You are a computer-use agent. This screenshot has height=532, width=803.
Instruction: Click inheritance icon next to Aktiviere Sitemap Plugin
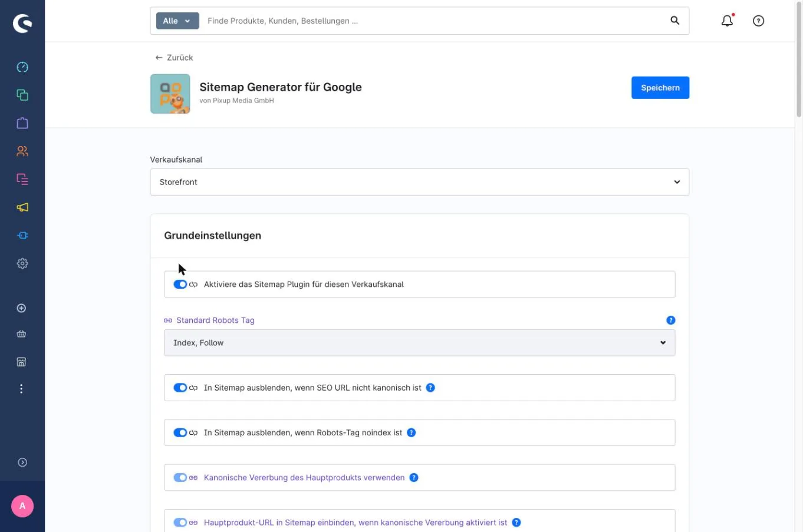click(193, 285)
